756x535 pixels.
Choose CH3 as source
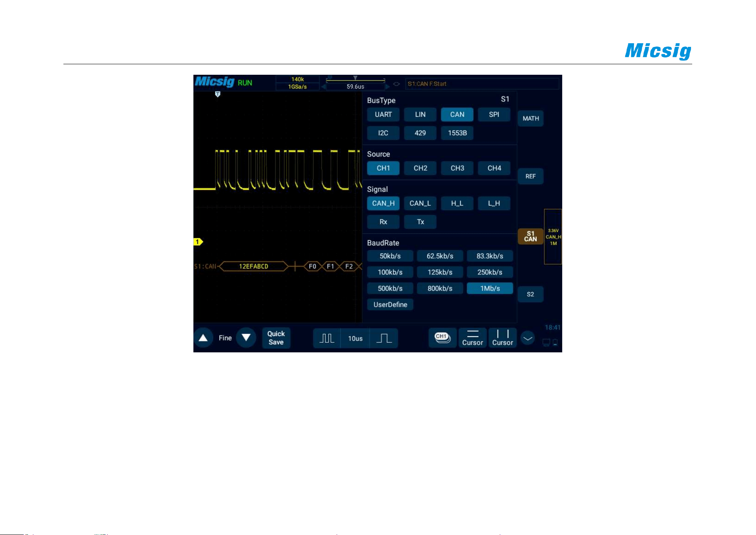[457, 168]
